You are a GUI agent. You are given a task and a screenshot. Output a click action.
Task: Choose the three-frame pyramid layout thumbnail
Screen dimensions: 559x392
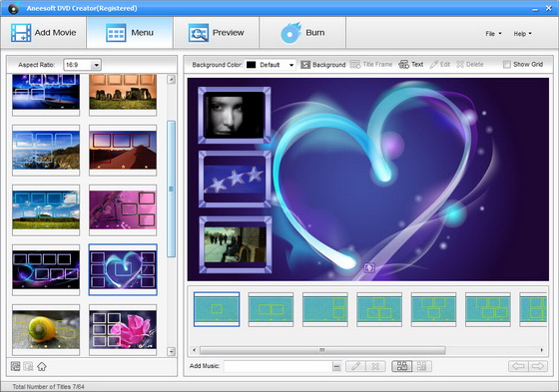pos(379,309)
